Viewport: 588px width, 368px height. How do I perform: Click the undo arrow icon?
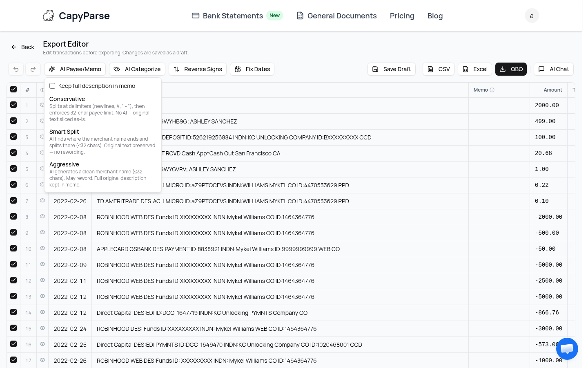[x=16, y=69]
